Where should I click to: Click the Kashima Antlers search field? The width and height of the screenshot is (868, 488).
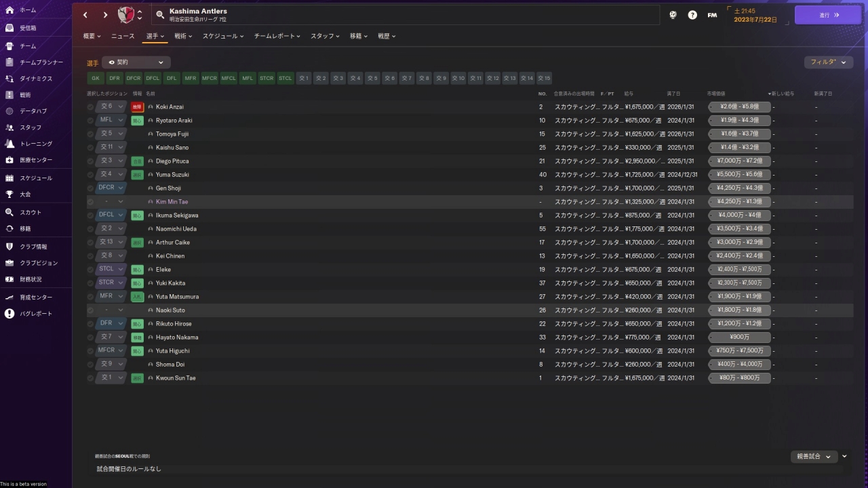[x=407, y=14]
